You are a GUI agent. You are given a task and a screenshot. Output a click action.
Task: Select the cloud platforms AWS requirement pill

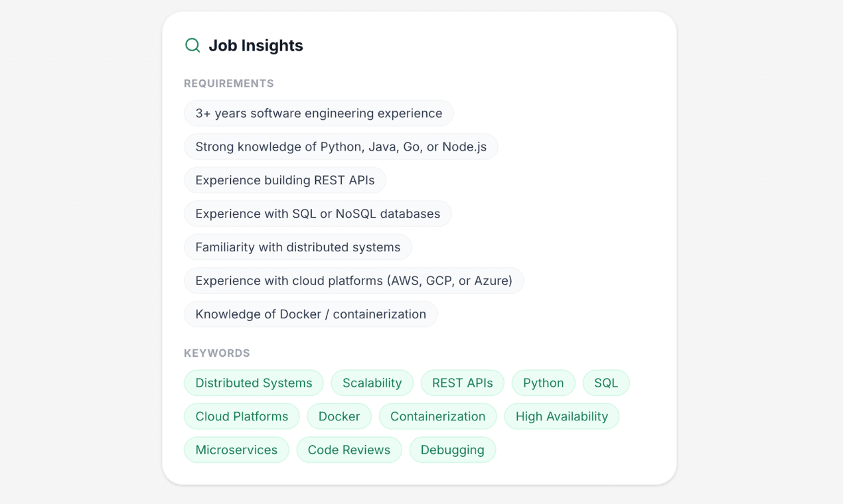pyautogui.click(x=354, y=281)
